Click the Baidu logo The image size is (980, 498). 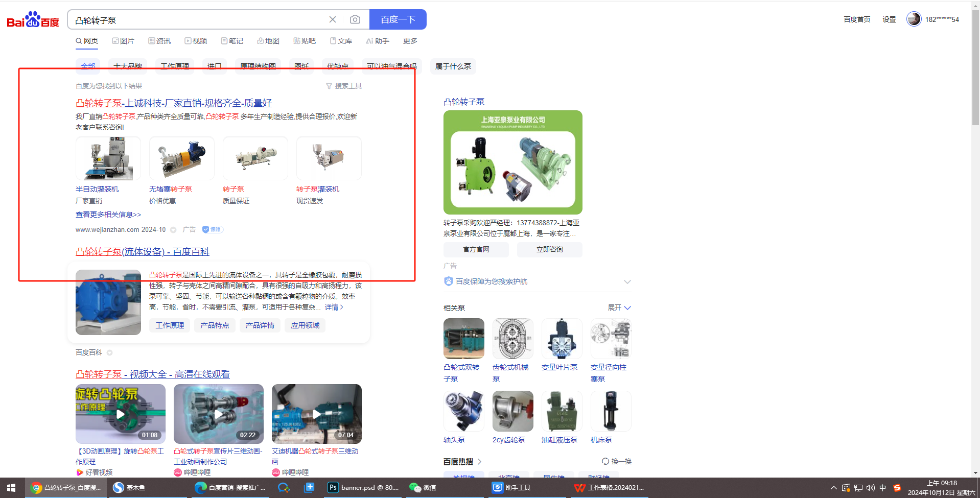pos(33,20)
